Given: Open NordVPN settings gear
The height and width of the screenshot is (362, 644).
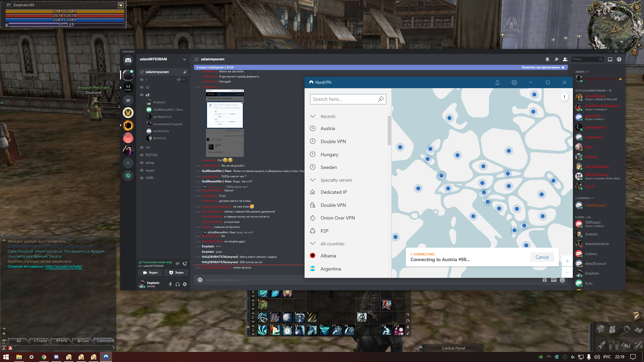Looking at the screenshot, I should pos(514,82).
